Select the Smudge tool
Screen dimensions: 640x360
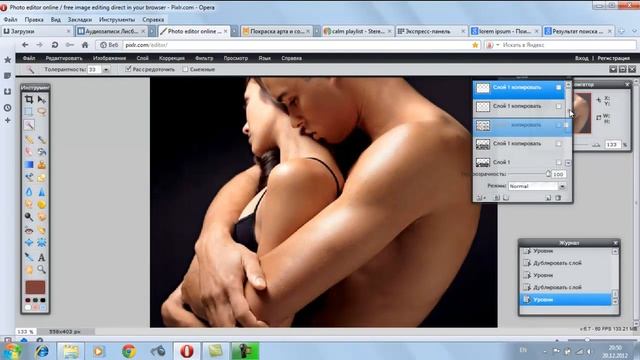click(29, 204)
